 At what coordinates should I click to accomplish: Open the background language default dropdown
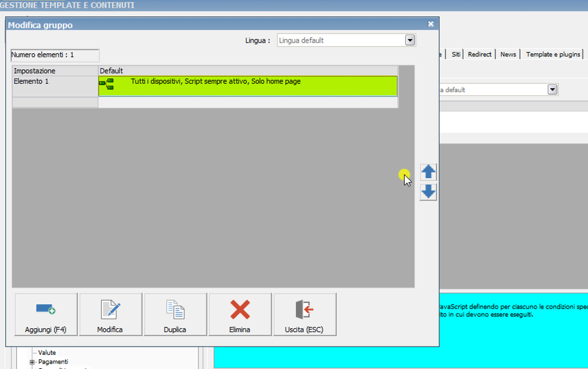553,90
